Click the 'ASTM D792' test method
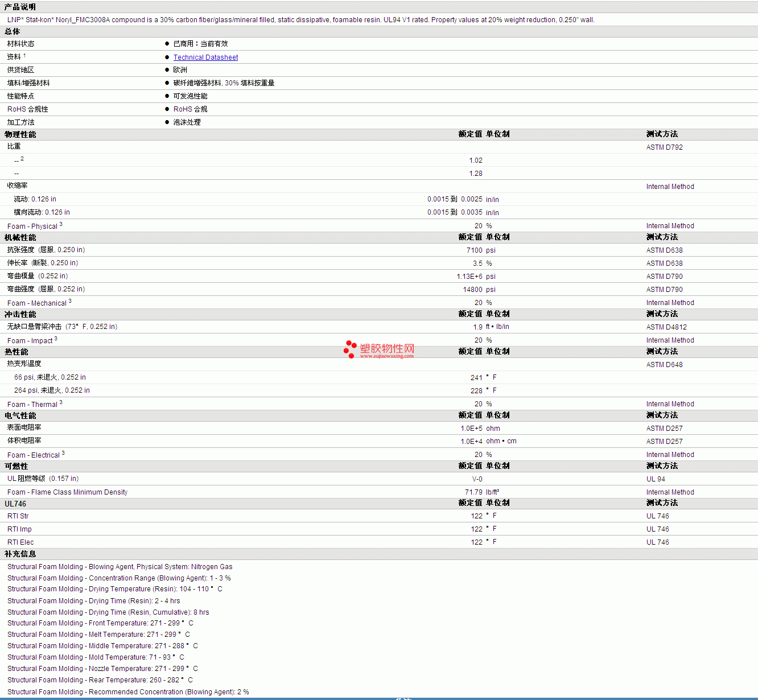The width and height of the screenshot is (758, 700). click(x=664, y=147)
